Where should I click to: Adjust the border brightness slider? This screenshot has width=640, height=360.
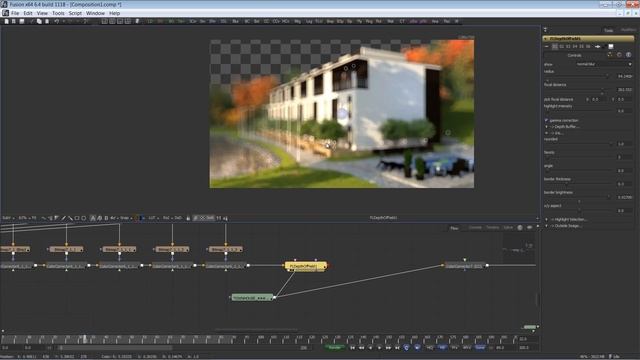(x=578, y=197)
